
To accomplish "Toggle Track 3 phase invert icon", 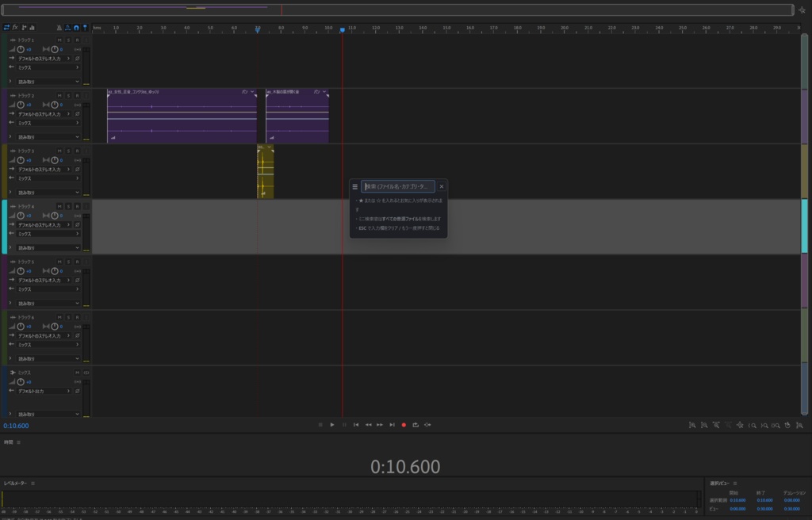I will [77, 170].
